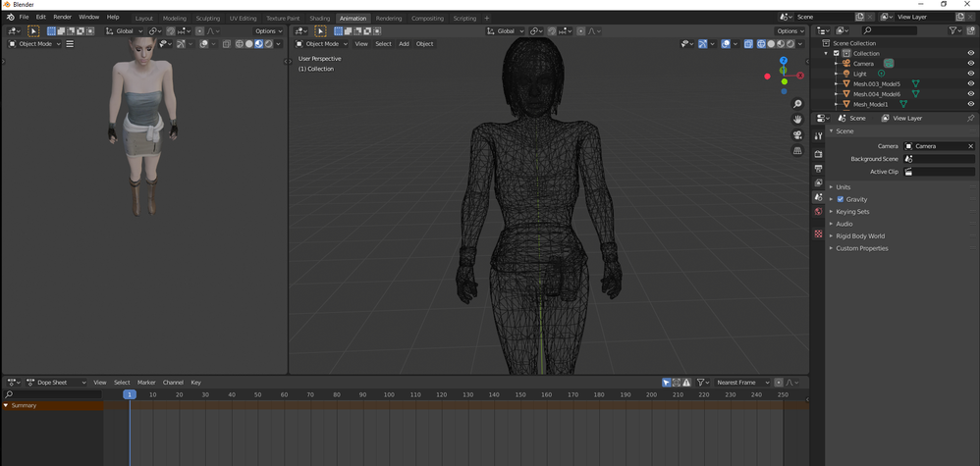Open the Tool properties wrench icon

pyautogui.click(x=818, y=136)
